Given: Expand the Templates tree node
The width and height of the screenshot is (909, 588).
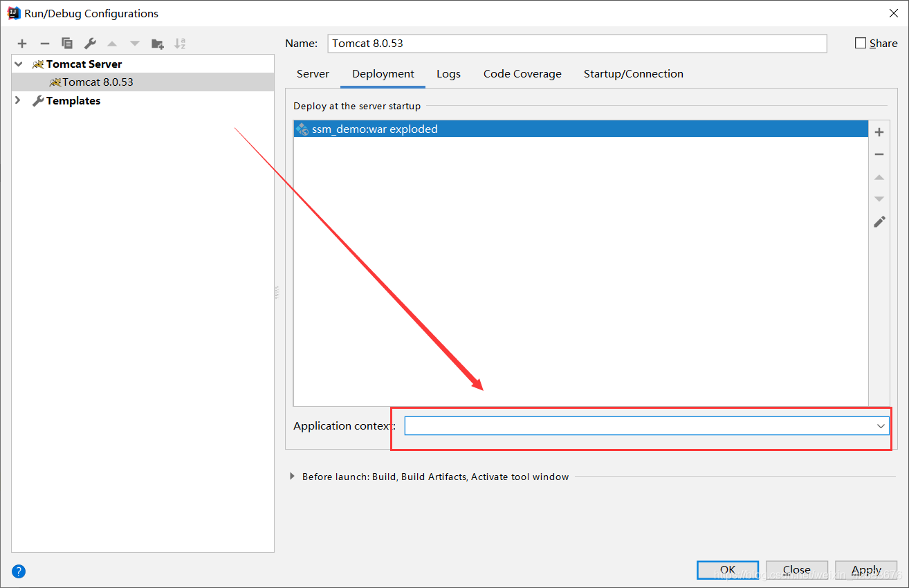Looking at the screenshot, I should point(18,101).
